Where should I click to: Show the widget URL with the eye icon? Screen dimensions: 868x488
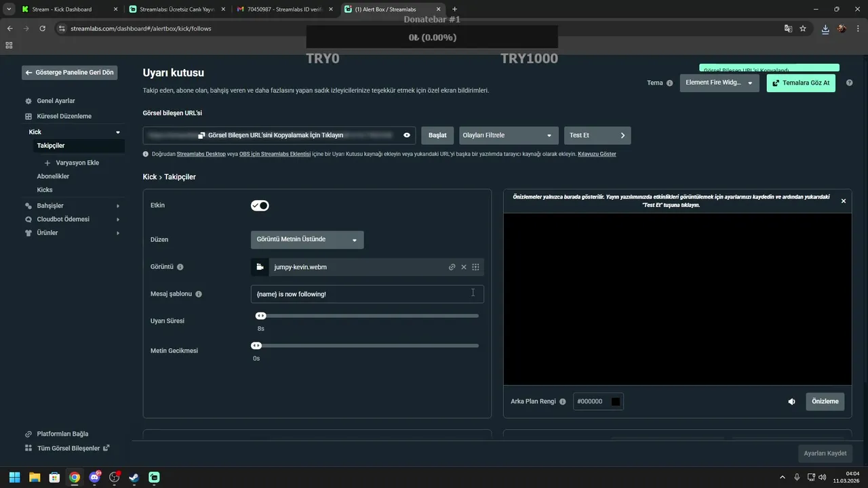407,136
